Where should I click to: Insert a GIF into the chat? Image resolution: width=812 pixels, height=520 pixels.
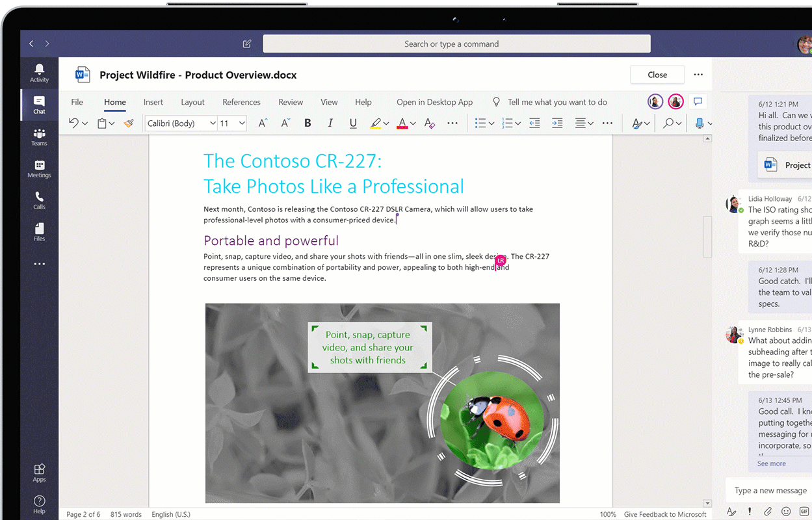804,512
